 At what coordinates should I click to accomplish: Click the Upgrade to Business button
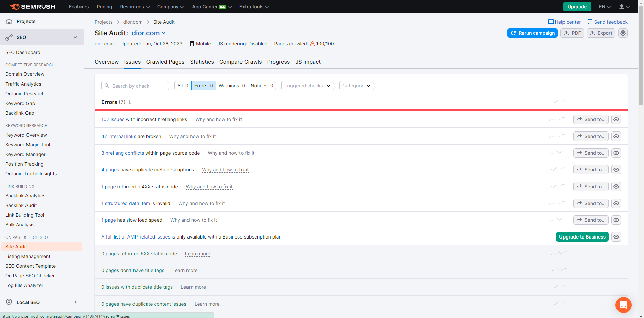point(582,237)
